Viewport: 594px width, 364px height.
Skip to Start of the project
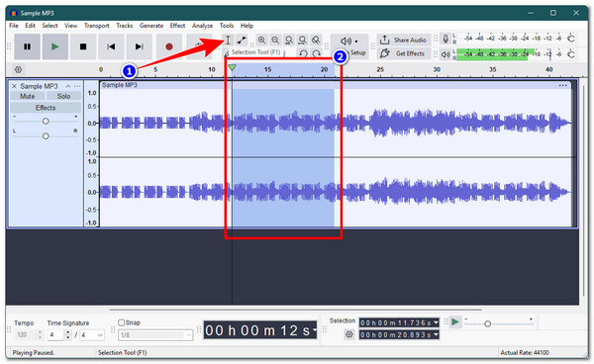click(111, 46)
